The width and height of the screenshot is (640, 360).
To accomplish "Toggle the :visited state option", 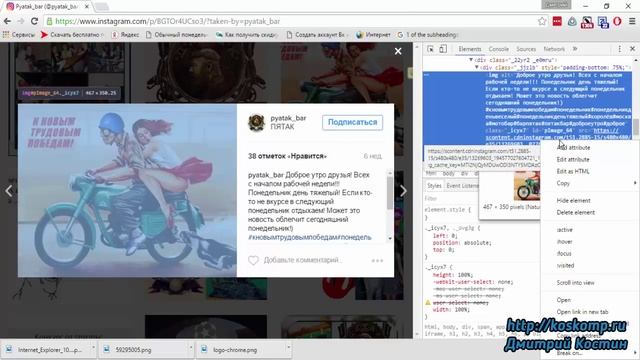I will point(565,265).
